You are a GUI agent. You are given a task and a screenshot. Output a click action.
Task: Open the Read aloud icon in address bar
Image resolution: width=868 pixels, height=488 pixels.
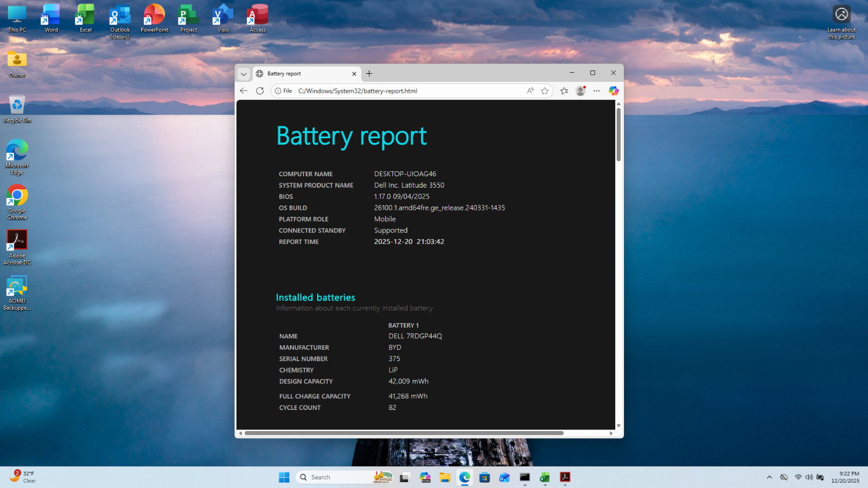click(x=531, y=91)
